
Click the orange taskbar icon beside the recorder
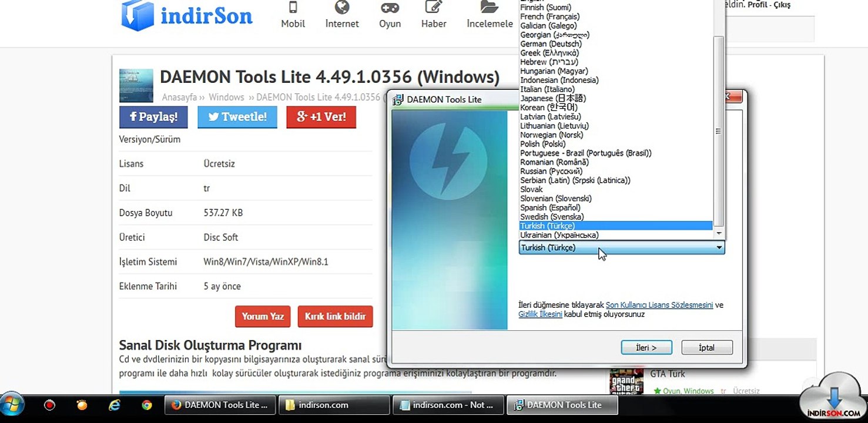point(82,405)
